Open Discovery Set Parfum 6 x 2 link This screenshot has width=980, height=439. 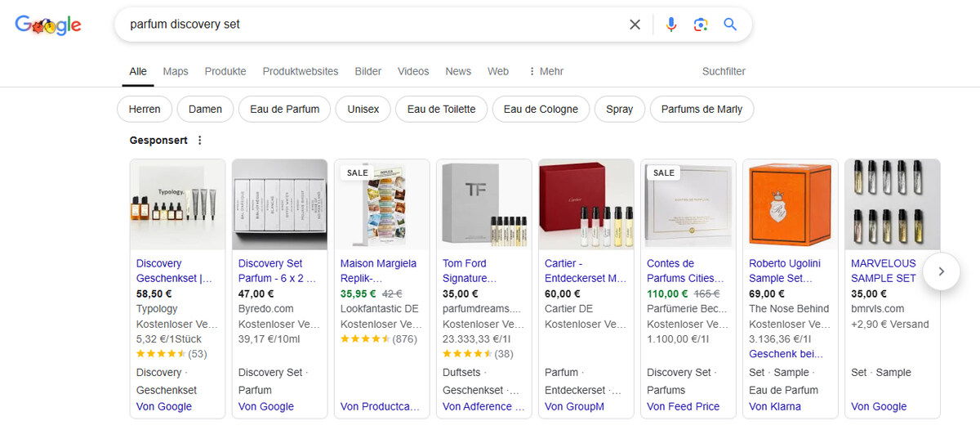point(277,271)
